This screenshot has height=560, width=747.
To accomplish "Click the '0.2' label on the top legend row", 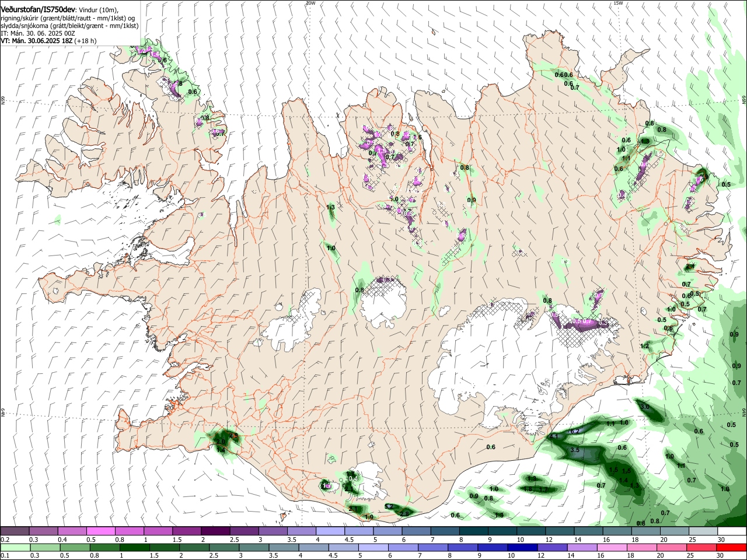I will coord(5,540).
